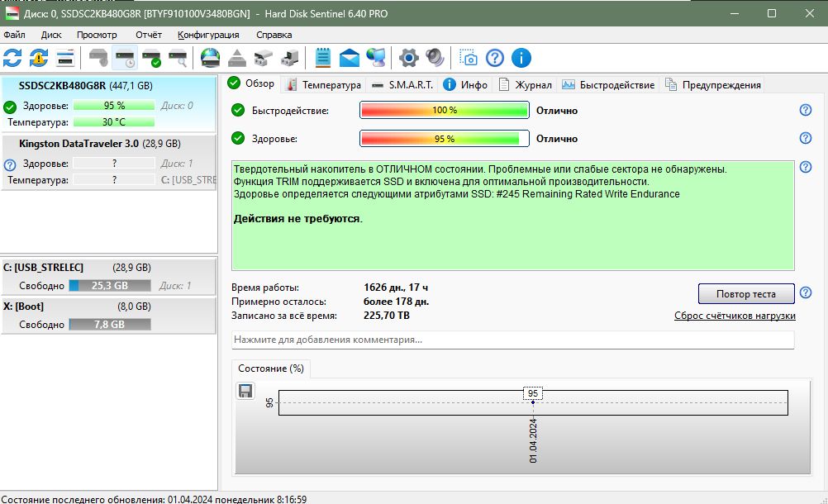The height and width of the screenshot is (504, 828).
Task: Open the Просмотр menu
Action: tap(97, 35)
